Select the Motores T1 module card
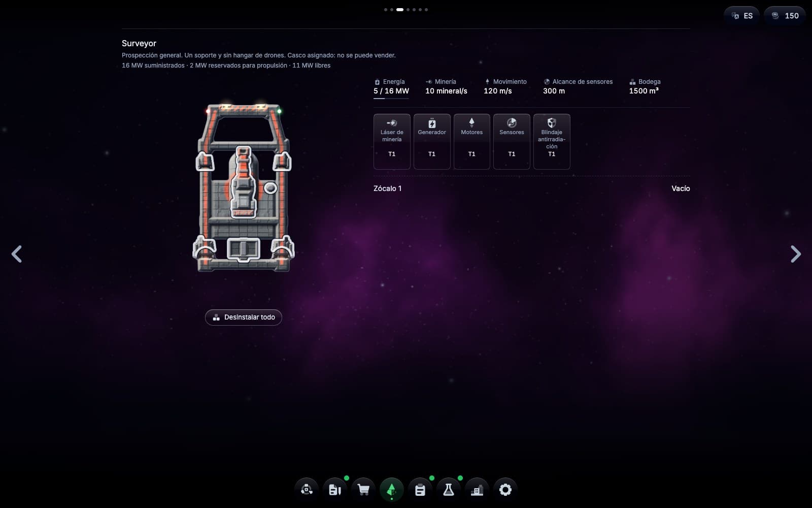 tap(472, 141)
